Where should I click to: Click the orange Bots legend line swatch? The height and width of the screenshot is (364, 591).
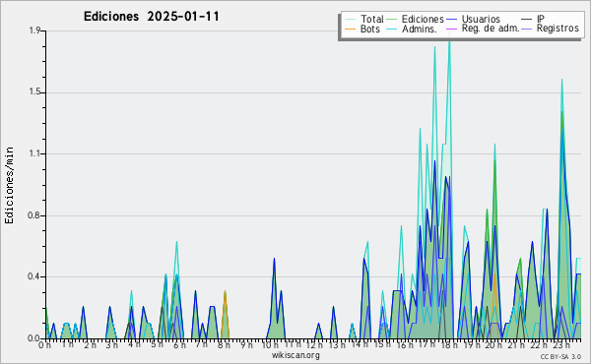[x=351, y=29]
